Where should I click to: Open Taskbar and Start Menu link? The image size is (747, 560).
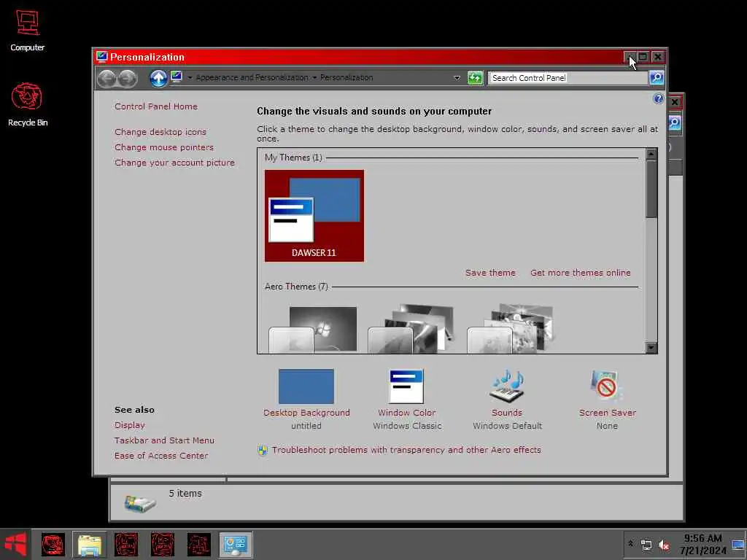tap(164, 440)
